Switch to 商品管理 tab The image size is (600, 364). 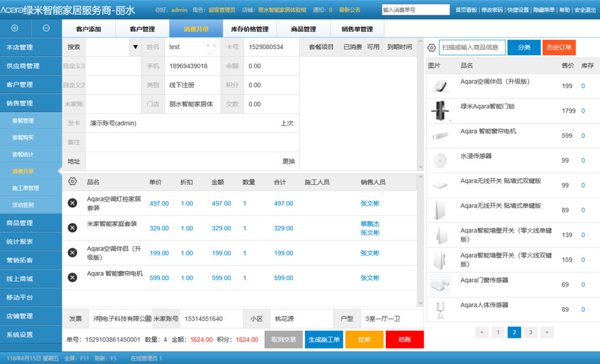304,29
